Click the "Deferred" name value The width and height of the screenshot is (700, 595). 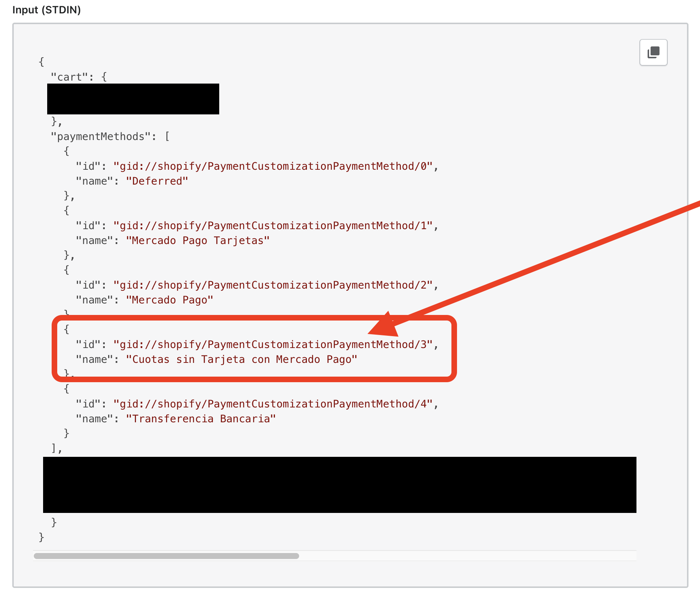(x=157, y=181)
